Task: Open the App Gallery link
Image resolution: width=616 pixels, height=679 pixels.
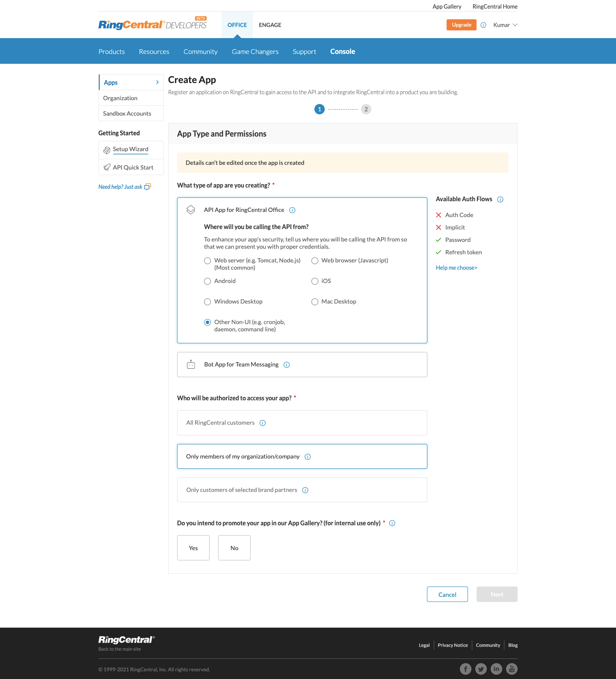Action: click(x=447, y=6)
